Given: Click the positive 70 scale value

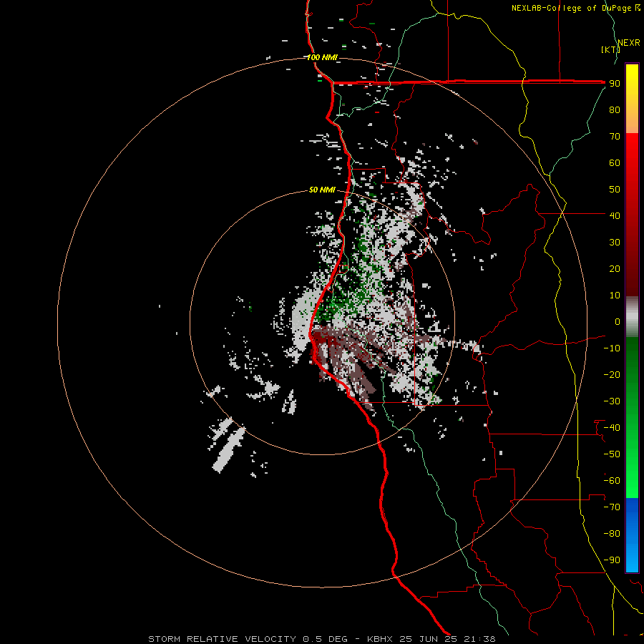Looking at the screenshot, I should pyautogui.click(x=615, y=137).
